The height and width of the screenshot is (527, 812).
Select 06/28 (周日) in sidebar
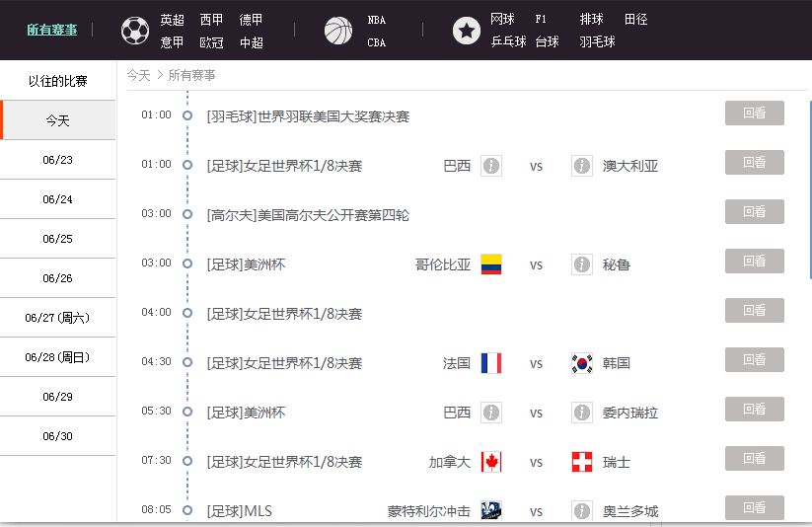click(57, 357)
